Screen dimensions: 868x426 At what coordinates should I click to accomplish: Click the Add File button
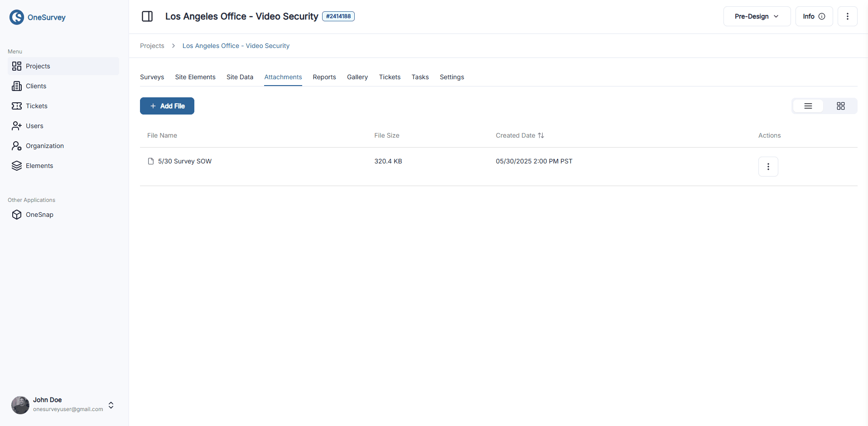(167, 106)
